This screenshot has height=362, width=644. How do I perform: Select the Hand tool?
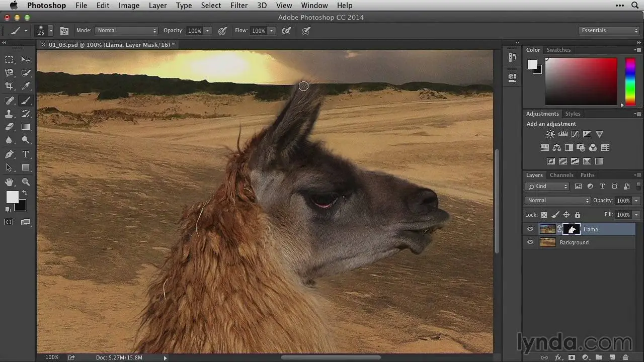click(9, 182)
